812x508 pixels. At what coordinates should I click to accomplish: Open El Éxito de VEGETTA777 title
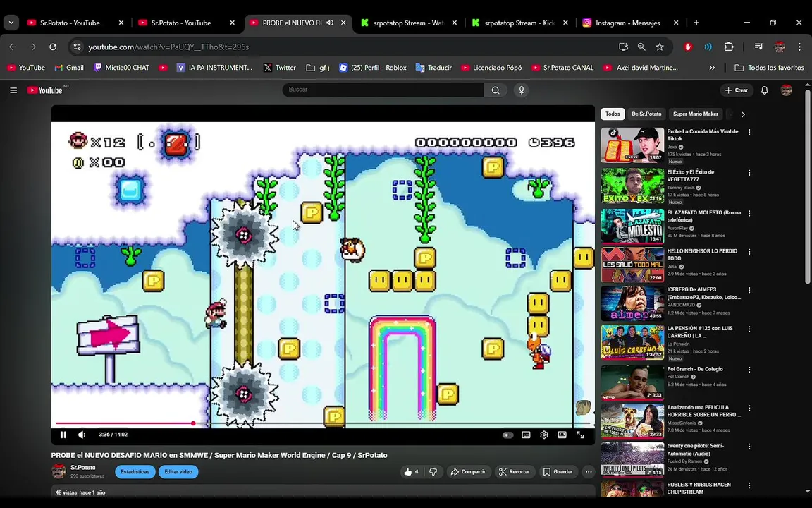click(x=691, y=175)
